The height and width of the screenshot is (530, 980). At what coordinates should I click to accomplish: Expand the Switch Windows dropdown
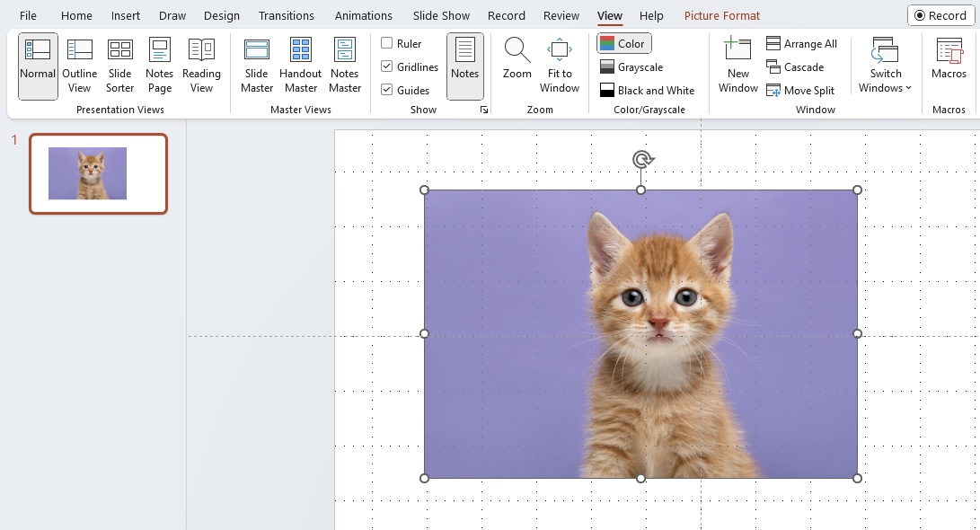(885, 66)
